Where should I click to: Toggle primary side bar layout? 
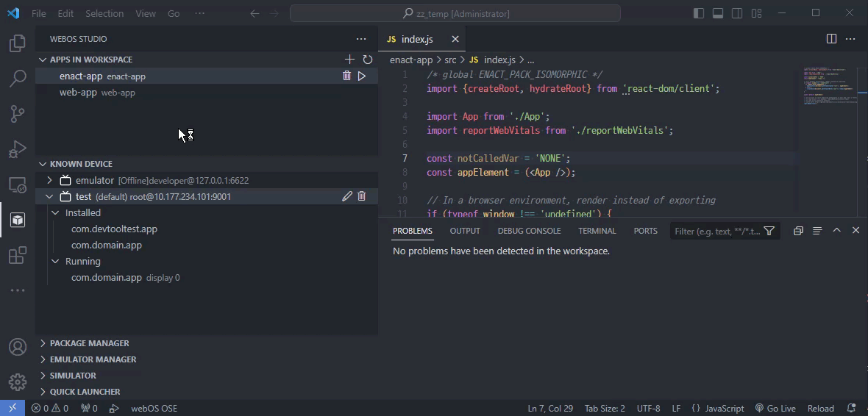click(x=699, y=13)
